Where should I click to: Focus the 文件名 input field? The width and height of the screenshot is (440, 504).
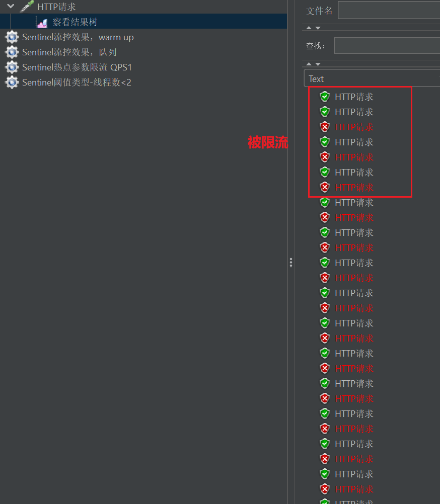click(x=389, y=11)
